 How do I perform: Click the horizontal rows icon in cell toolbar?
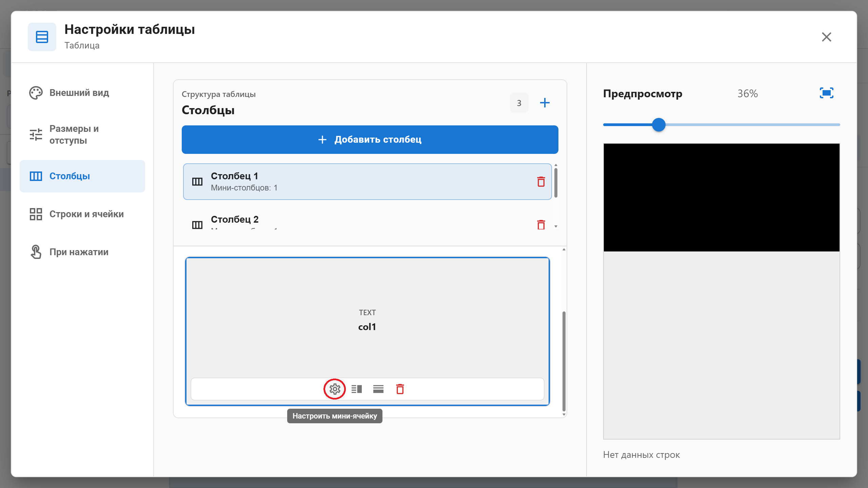point(378,389)
